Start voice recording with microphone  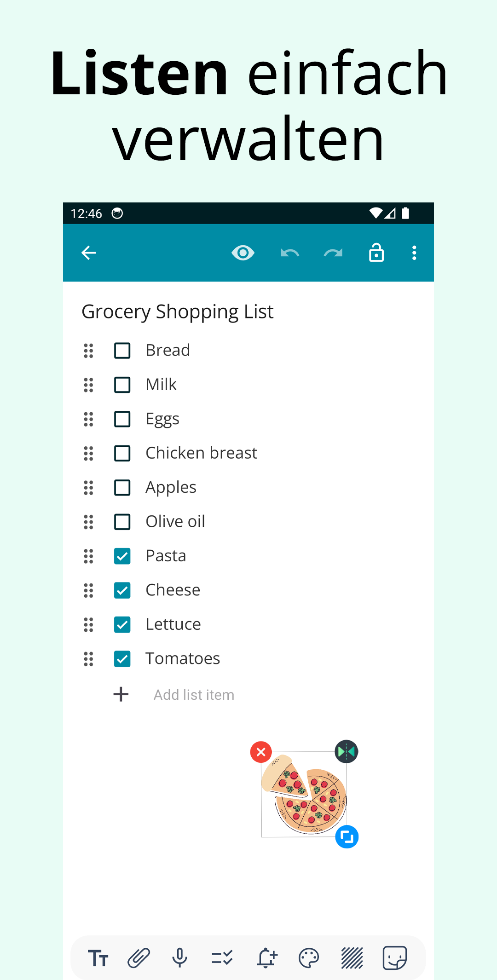point(180,958)
